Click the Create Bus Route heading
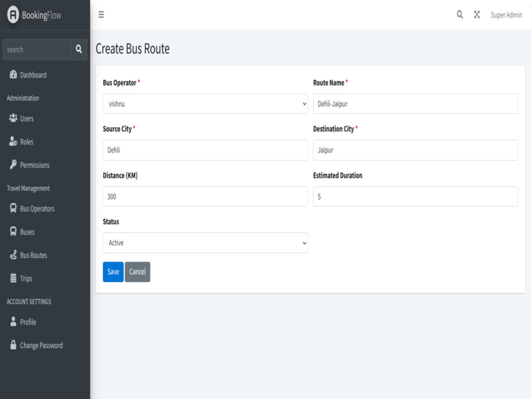The height and width of the screenshot is (399, 532). pos(132,49)
